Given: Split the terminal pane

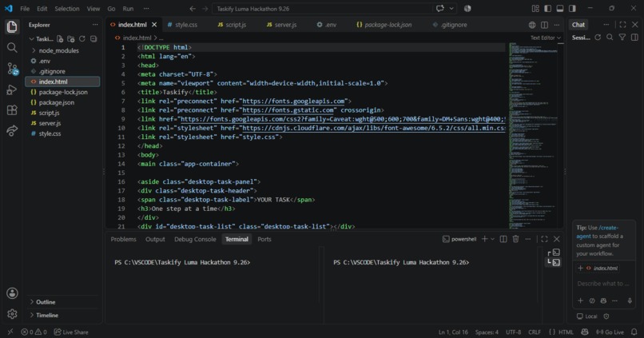Looking at the screenshot, I should (x=503, y=239).
